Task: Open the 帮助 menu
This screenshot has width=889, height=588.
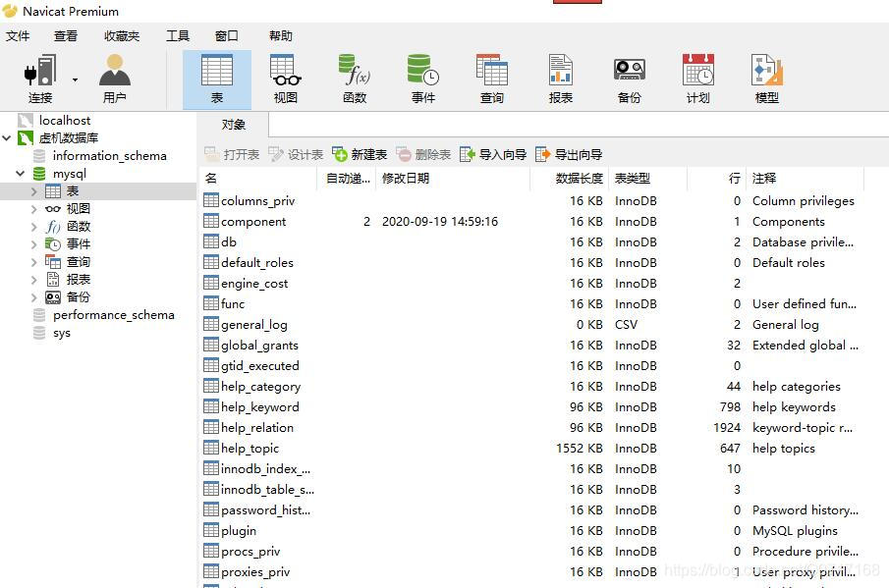Action: pos(281,35)
